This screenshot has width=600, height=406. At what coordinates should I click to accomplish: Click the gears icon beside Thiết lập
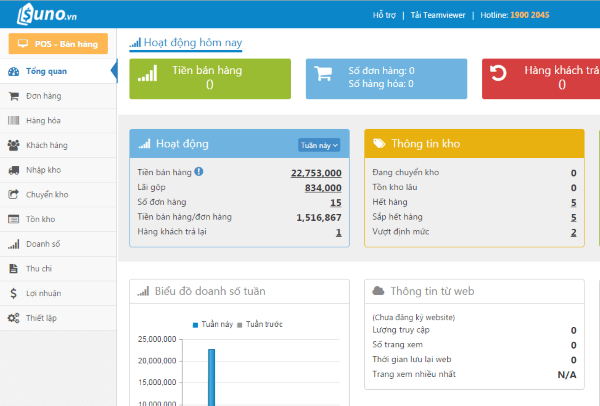coord(14,318)
